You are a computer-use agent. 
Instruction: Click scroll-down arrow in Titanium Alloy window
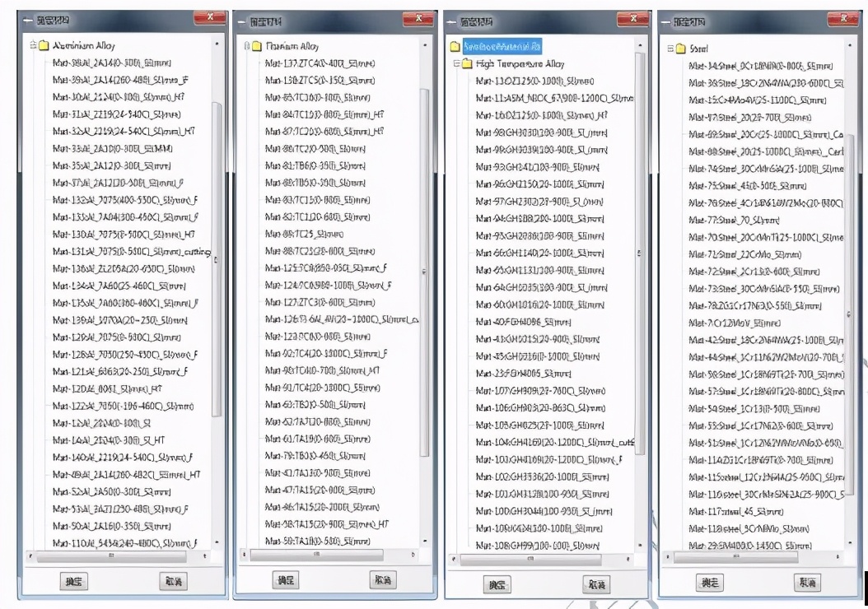point(425,541)
